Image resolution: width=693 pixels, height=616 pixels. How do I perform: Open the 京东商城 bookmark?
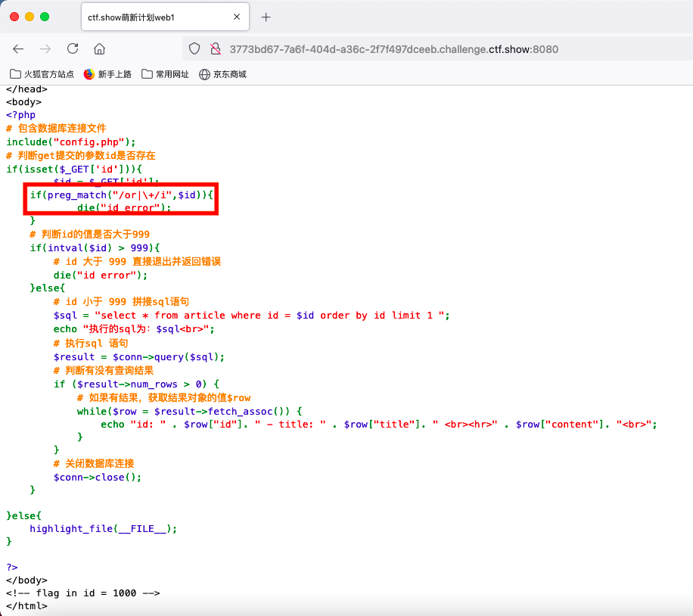tap(222, 74)
